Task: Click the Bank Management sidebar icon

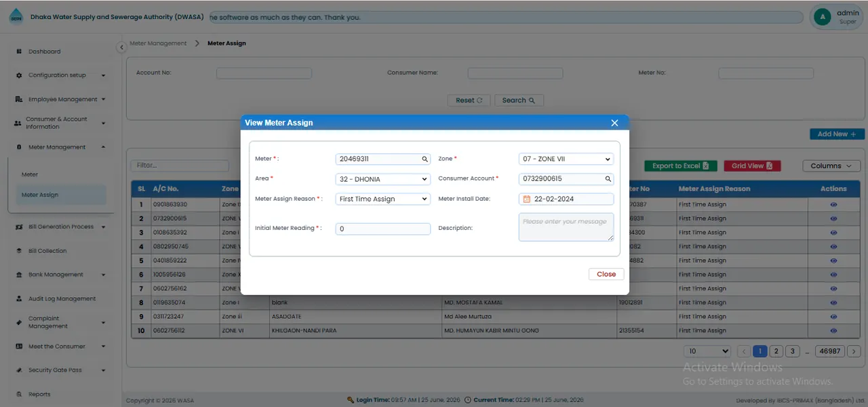Action: pyautogui.click(x=19, y=275)
